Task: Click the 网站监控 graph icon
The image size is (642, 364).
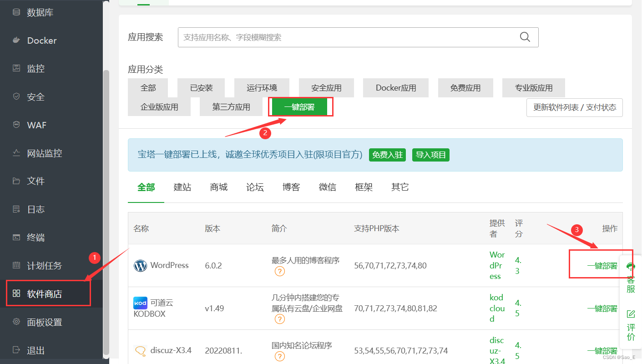Action: click(x=16, y=153)
